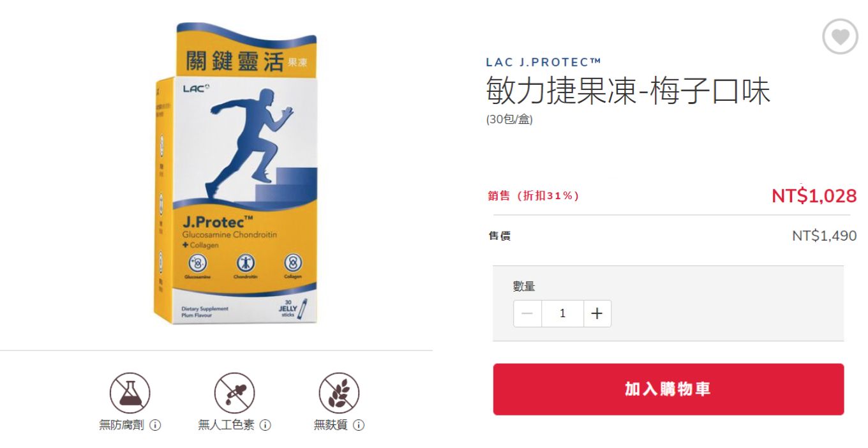The height and width of the screenshot is (448, 868).
Task: Focus the quantity number field
Action: pyautogui.click(x=562, y=313)
